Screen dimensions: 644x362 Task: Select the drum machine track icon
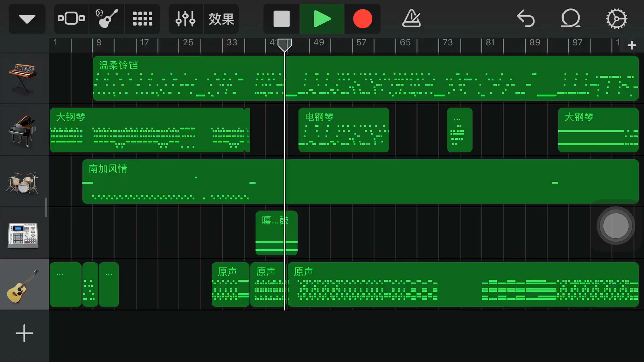pyautogui.click(x=23, y=235)
